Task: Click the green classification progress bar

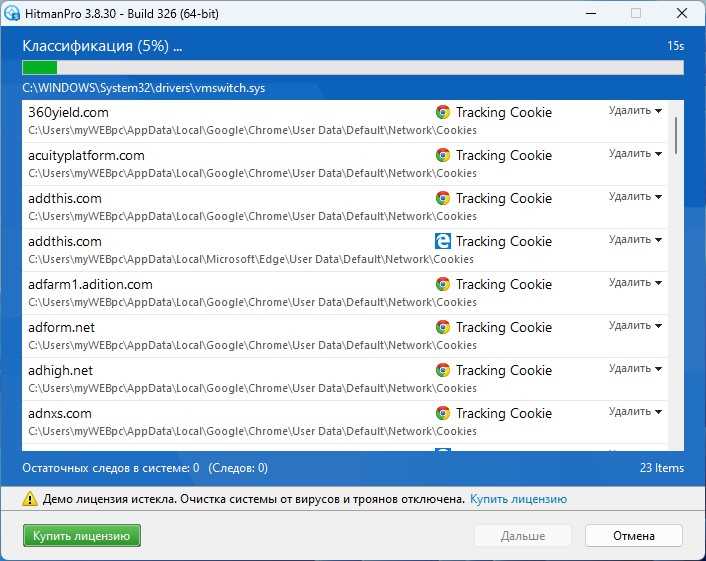Action: [x=353, y=68]
